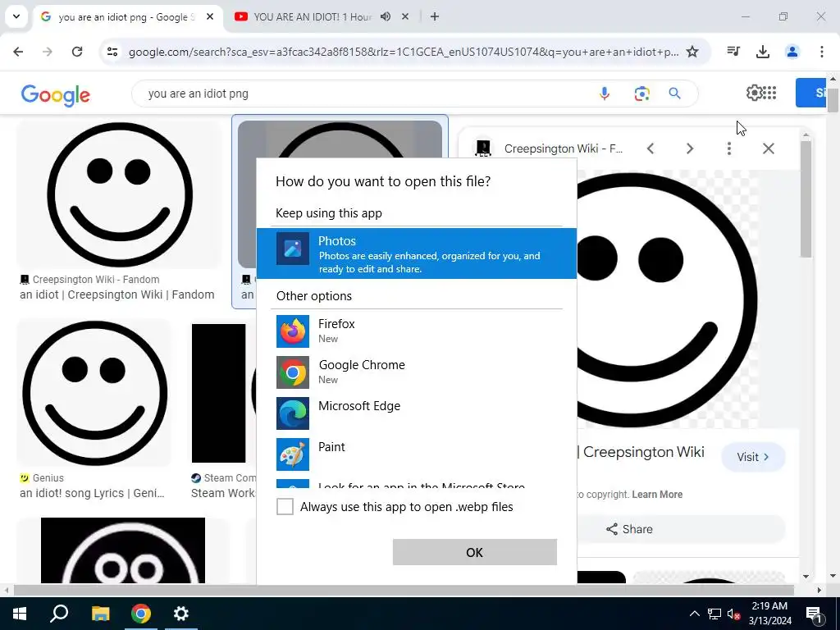Screen dimensions: 840x630
Task: Bookmark this page with the star
Action: pyautogui.click(x=692, y=52)
